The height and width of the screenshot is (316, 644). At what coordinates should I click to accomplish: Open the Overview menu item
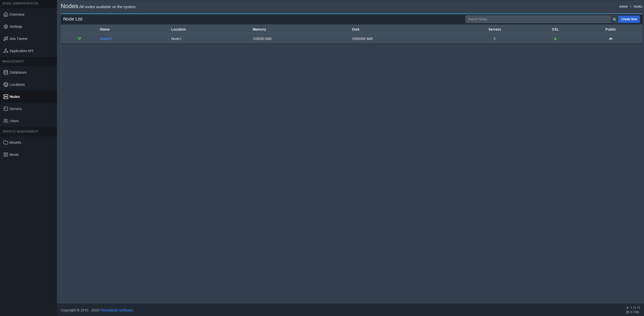coord(28,14)
